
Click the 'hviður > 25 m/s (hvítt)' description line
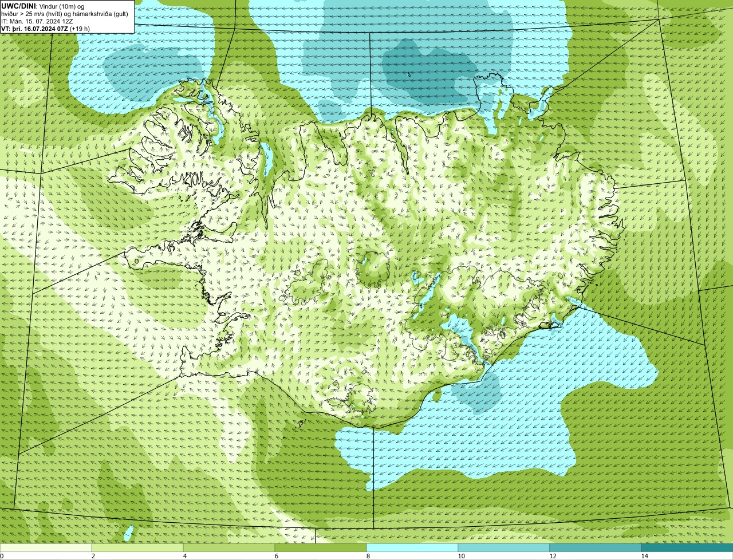(x=65, y=14)
